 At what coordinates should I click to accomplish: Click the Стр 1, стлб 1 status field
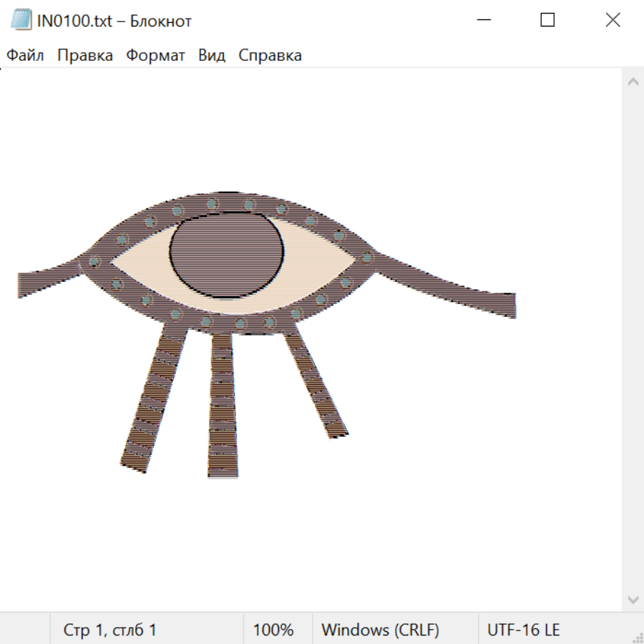click(x=109, y=630)
